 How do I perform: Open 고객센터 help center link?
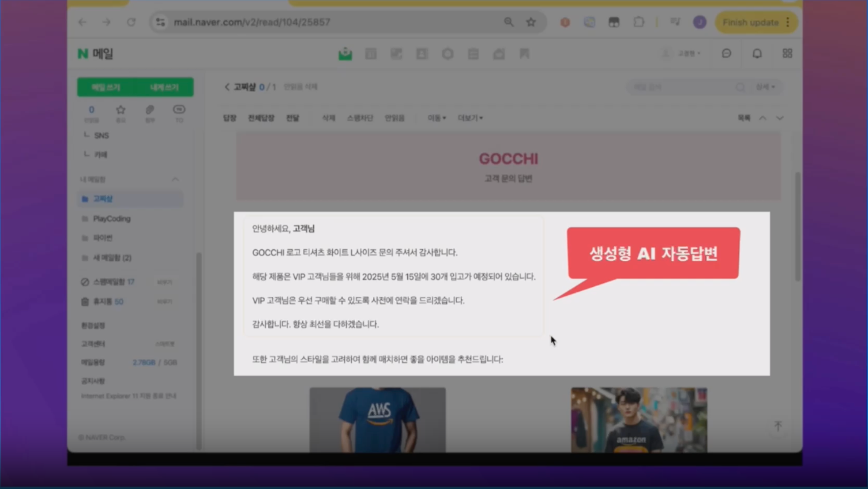click(93, 344)
